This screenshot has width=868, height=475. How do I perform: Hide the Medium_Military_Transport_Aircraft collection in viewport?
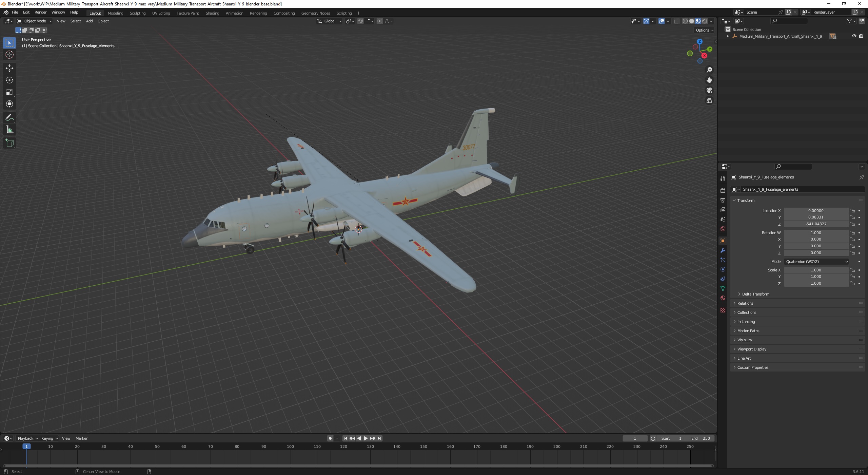(854, 36)
